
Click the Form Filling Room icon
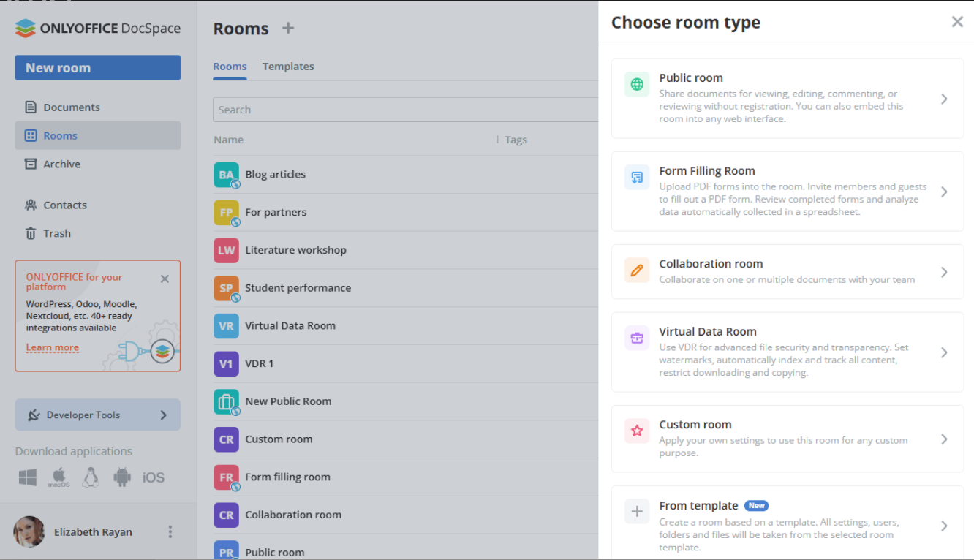pyautogui.click(x=637, y=178)
